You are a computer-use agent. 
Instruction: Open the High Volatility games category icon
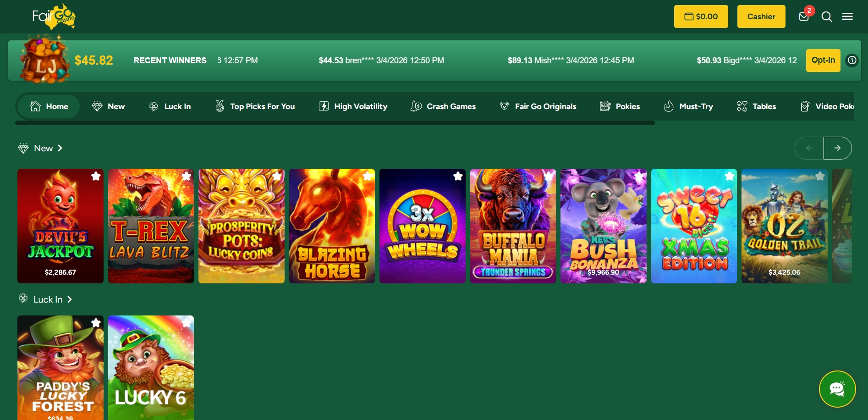coord(324,106)
